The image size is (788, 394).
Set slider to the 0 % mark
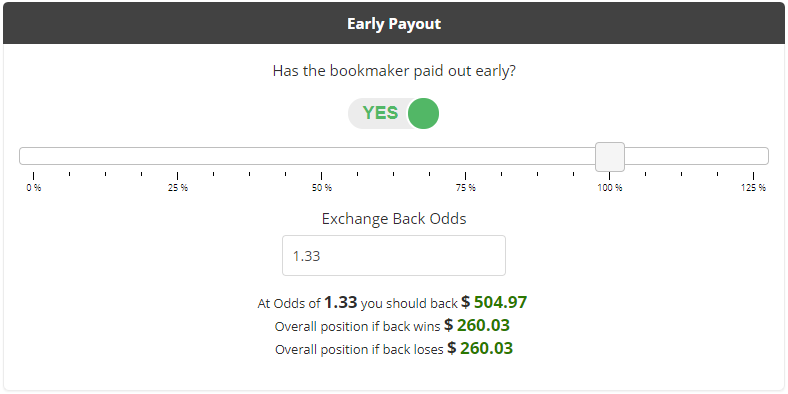[x=34, y=156]
